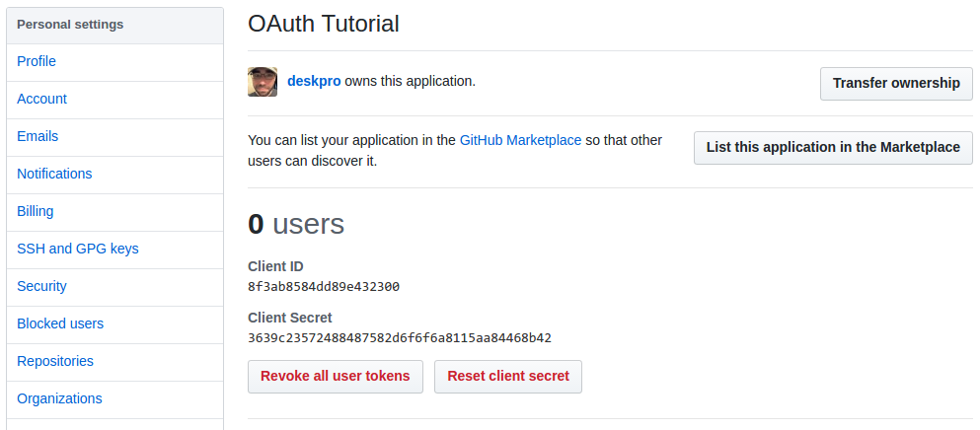Viewport: 980px width, 430px height.
Task: Open the Security settings
Action: click(41, 286)
